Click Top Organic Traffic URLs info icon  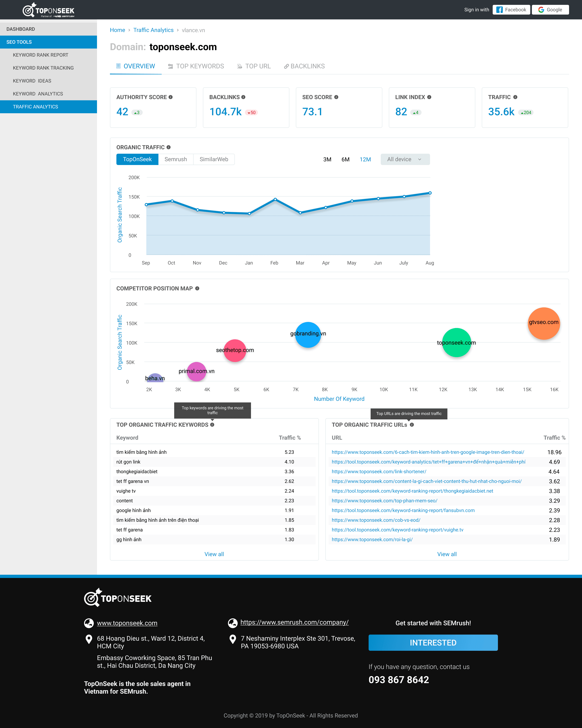(x=412, y=425)
